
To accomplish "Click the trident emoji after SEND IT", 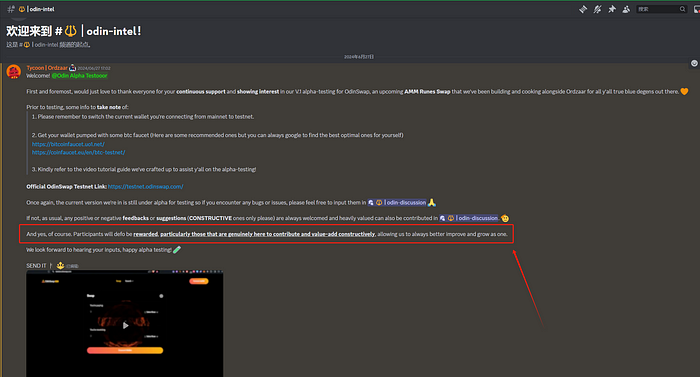I will [60, 265].
